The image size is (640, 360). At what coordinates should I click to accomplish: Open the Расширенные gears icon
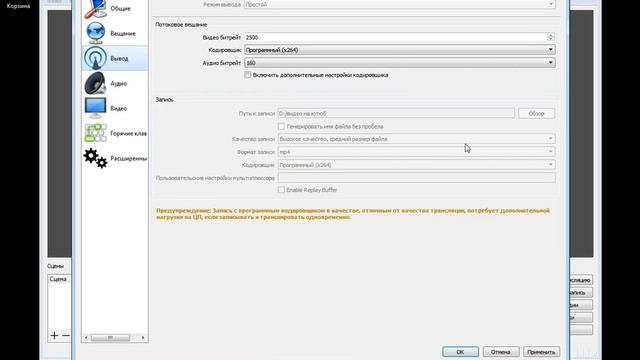click(96, 158)
